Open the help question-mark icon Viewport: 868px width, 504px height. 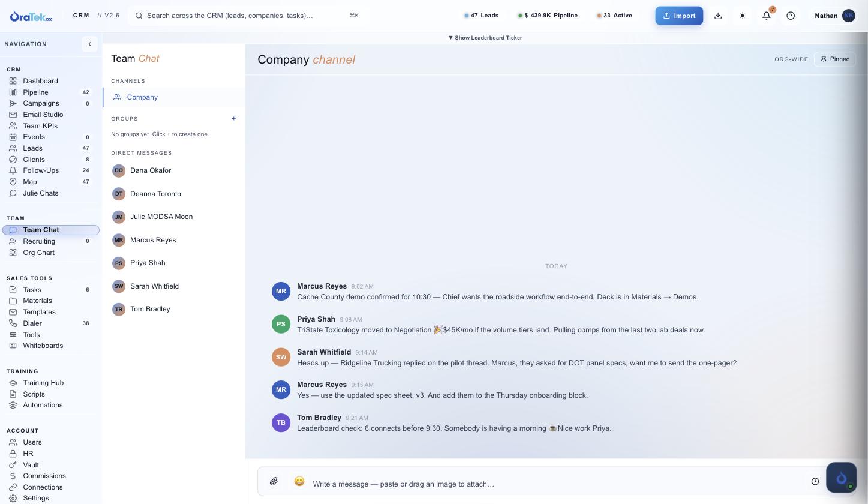click(791, 16)
